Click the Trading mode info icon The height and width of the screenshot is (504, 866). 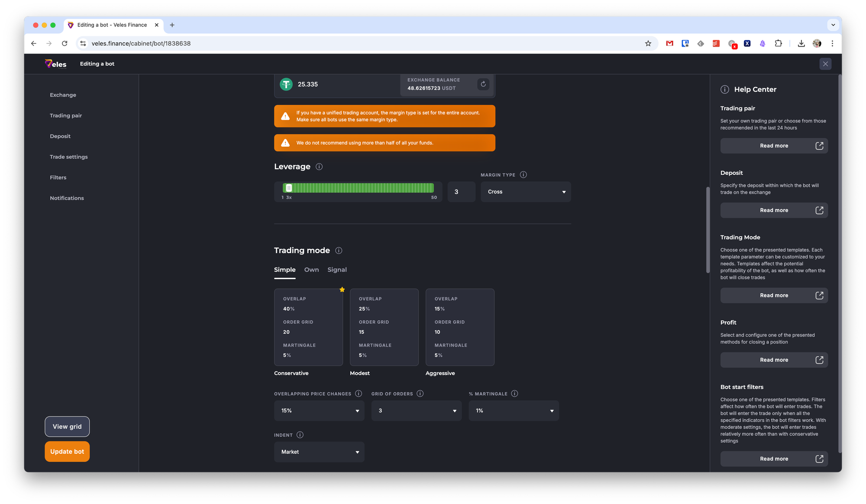coord(339,250)
